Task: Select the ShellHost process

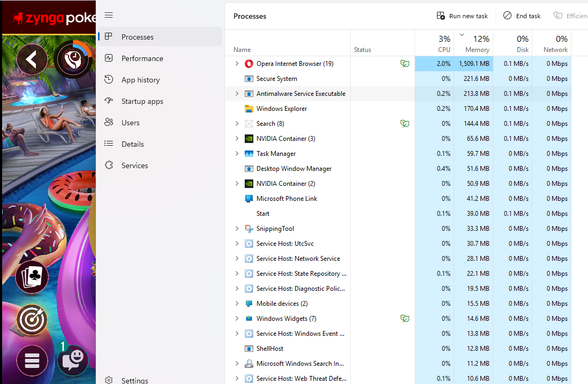Action: [x=398, y=348]
